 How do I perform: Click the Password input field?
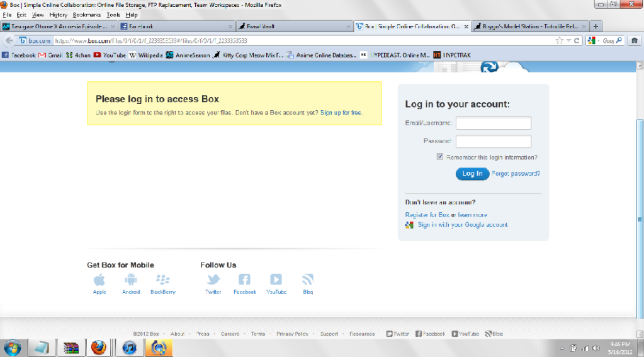pyautogui.click(x=494, y=142)
